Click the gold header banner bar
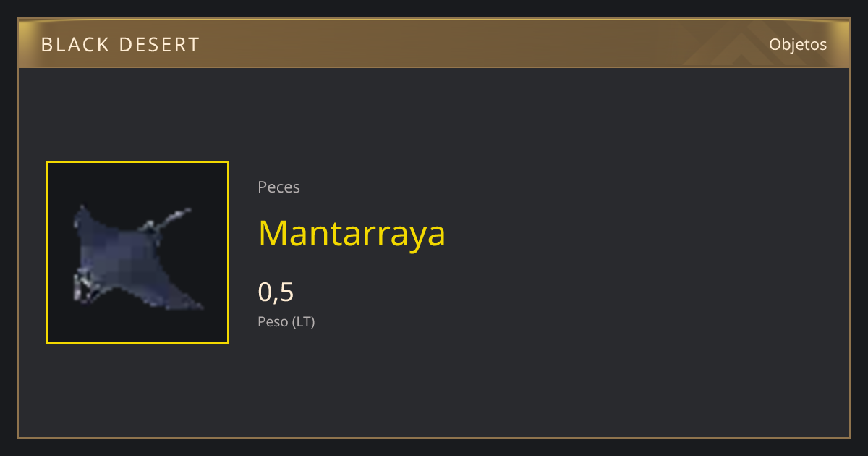The width and height of the screenshot is (868, 456). tap(434, 43)
